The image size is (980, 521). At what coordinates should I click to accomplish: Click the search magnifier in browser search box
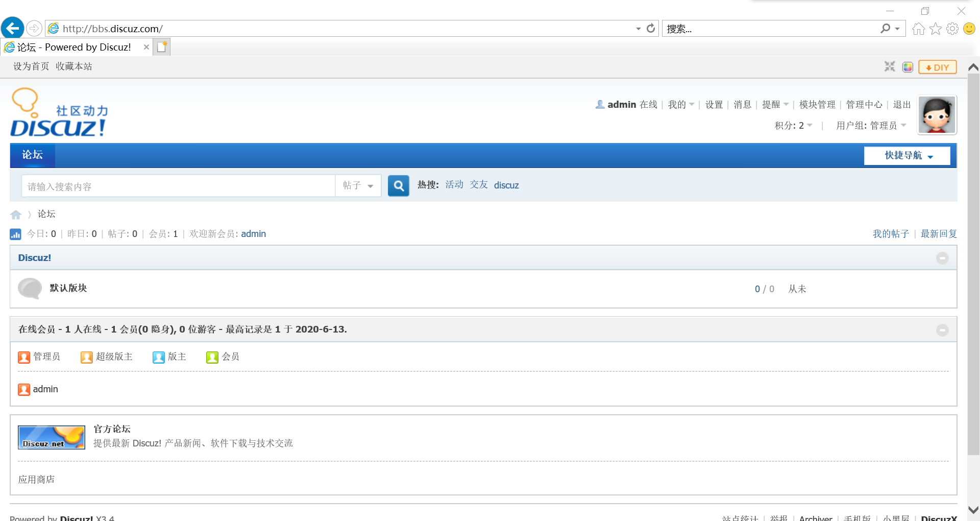click(886, 29)
